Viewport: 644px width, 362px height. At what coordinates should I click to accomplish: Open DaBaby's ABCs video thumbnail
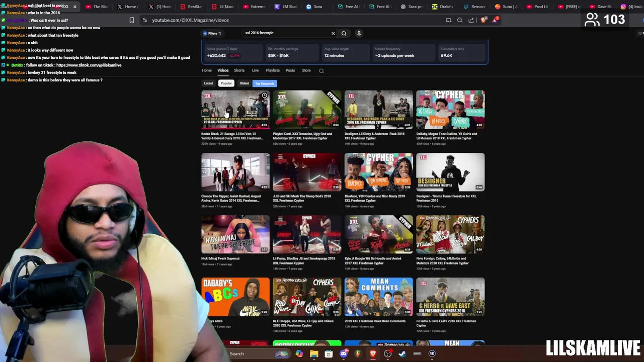235,297
